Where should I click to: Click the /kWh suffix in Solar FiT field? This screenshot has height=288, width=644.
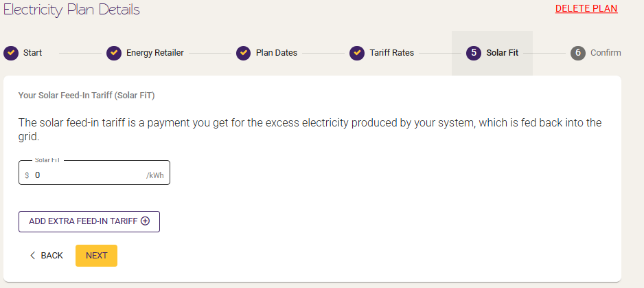155,176
